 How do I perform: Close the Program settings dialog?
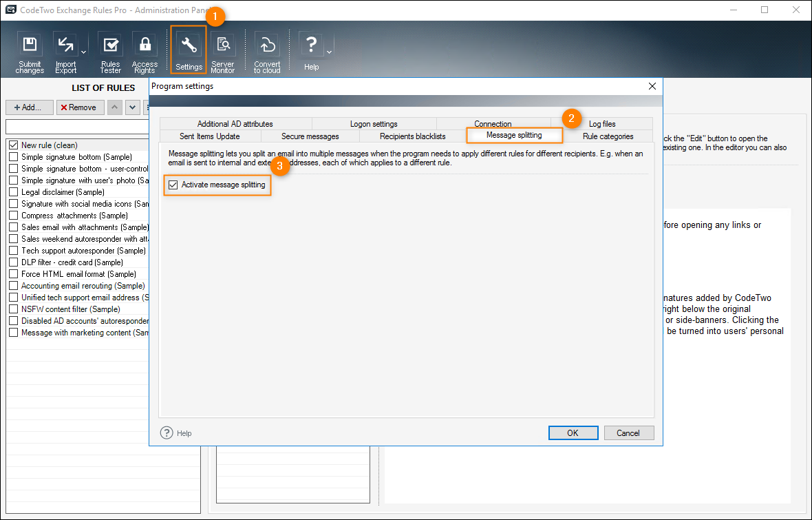pyautogui.click(x=652, y=86)
